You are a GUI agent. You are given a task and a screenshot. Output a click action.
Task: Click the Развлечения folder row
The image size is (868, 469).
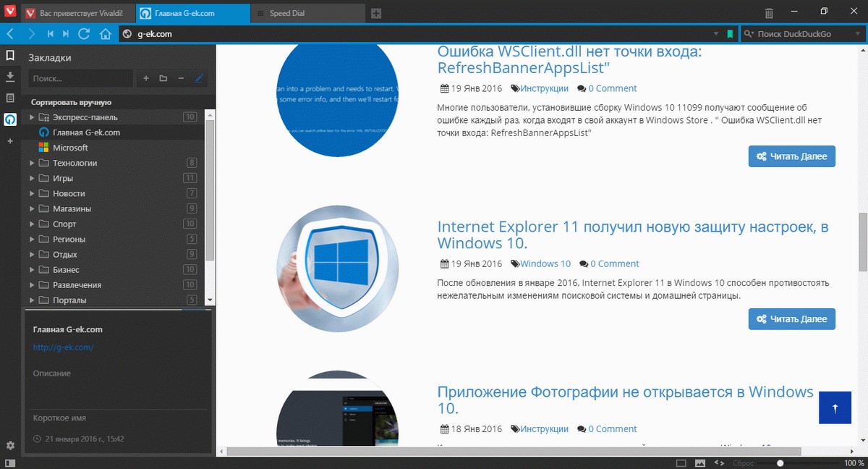pos(114,285)
